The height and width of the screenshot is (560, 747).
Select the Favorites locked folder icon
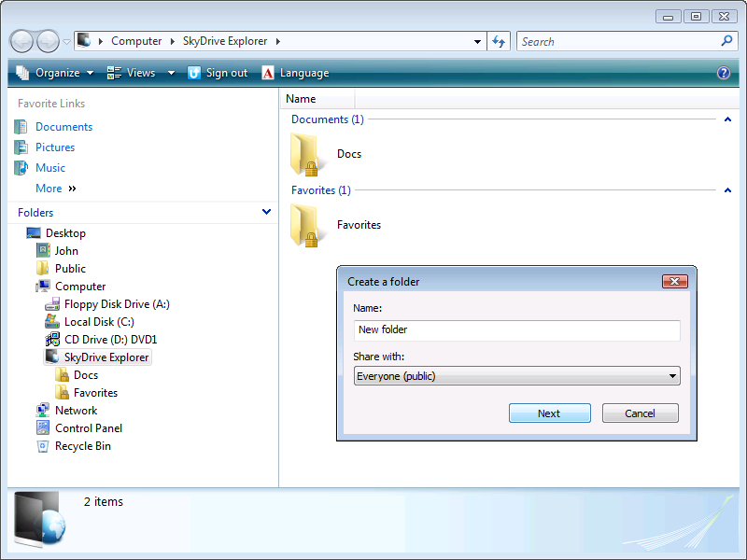(x=307, y=225)
